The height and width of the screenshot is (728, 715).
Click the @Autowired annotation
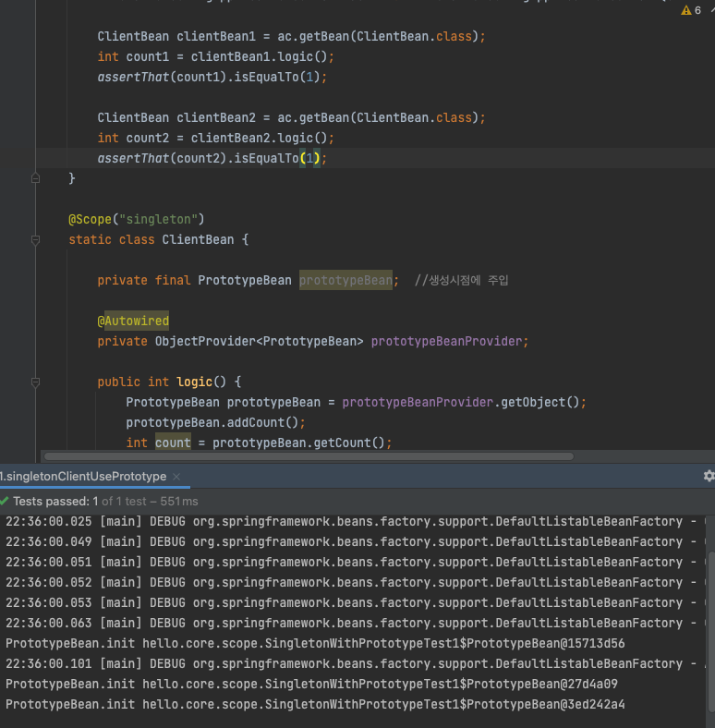(133, 321)
